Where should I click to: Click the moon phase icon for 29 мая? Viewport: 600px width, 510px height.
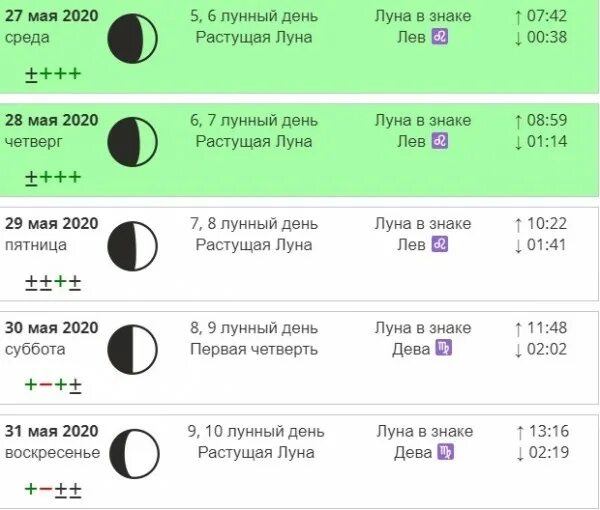coord(132,246)
